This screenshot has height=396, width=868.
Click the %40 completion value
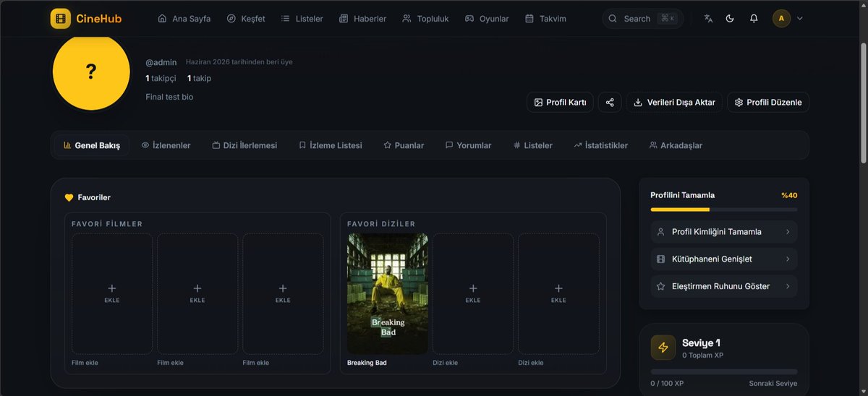tap(789, 195)
